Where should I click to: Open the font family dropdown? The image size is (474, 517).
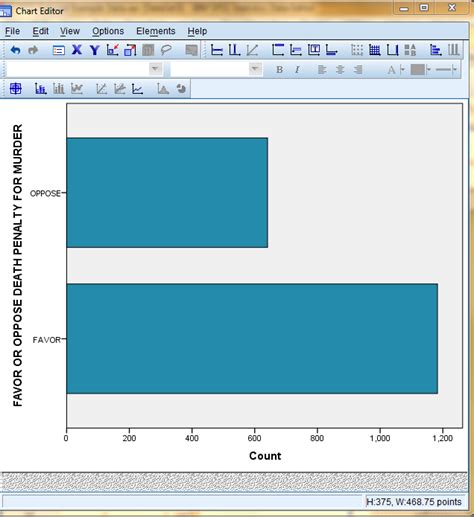pos(155,69)
